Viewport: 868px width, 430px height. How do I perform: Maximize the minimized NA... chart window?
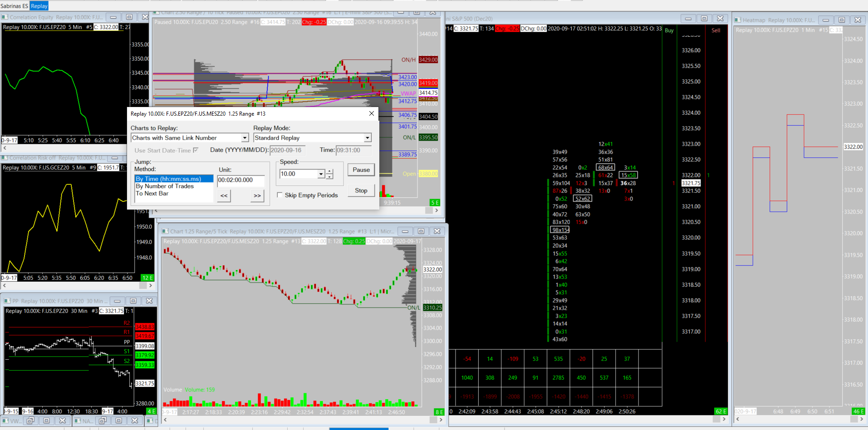coord(119,421)
